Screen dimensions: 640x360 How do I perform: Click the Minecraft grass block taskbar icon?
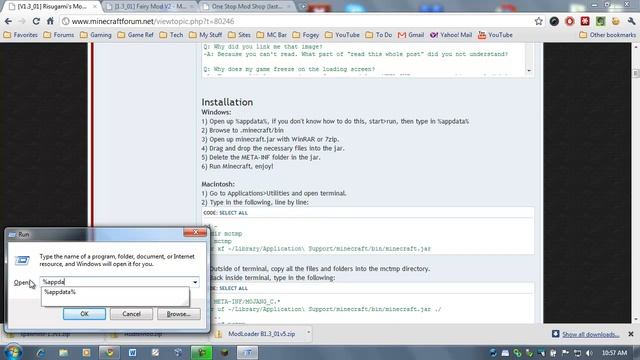pyautogui.click(x=225, y=352)
